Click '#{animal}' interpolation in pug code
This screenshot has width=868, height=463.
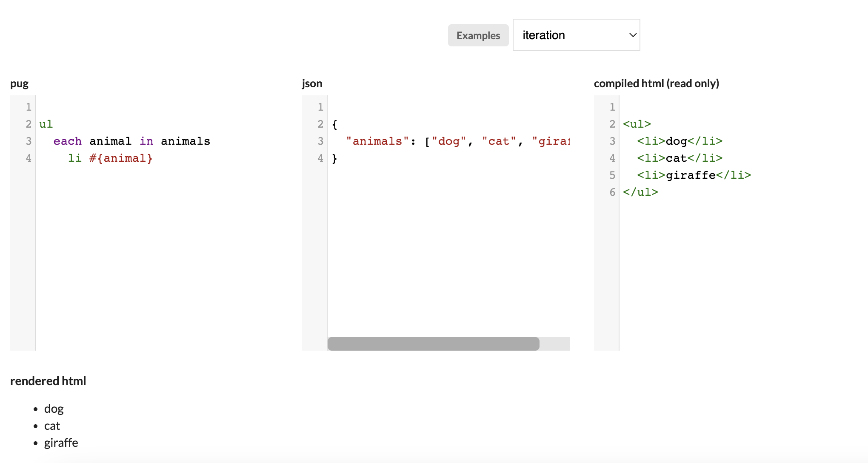tap(121, 158)
